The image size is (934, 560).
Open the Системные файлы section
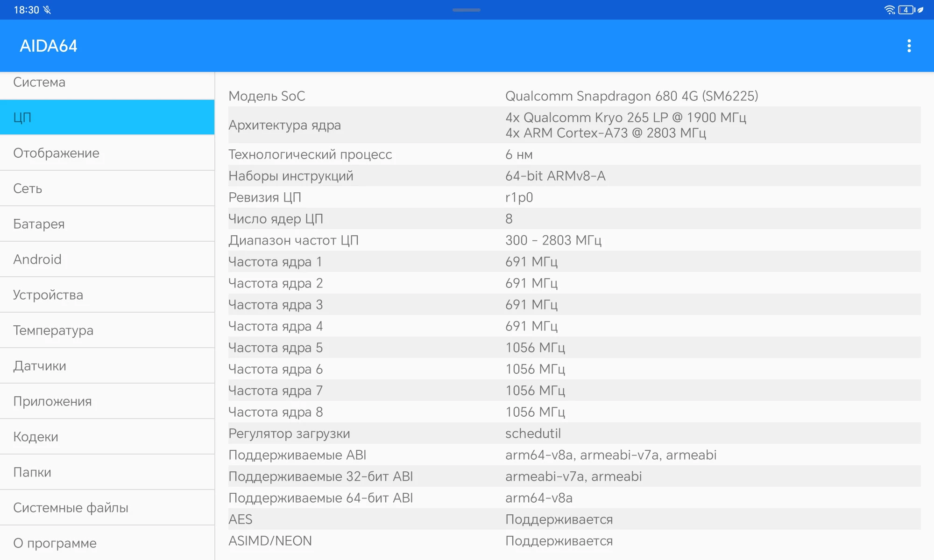click(107, 507)
